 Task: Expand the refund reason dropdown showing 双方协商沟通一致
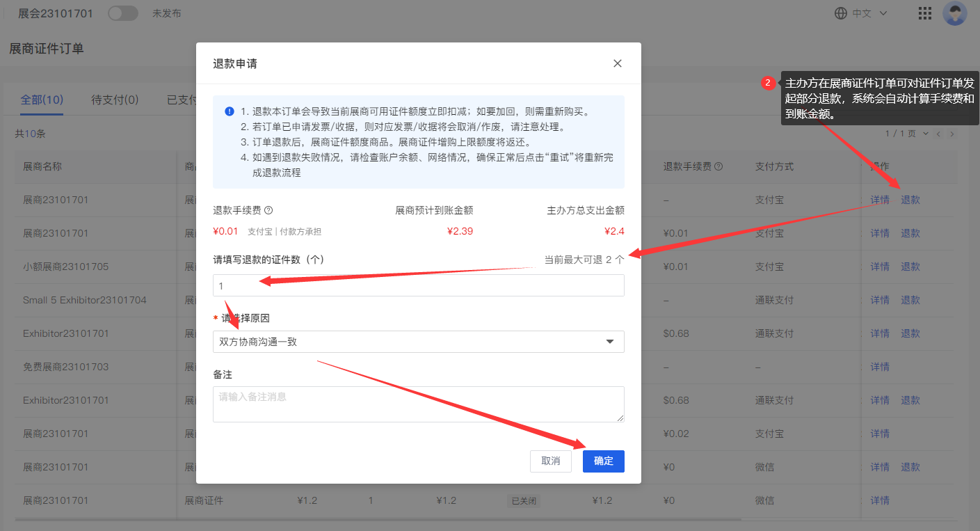610,342
